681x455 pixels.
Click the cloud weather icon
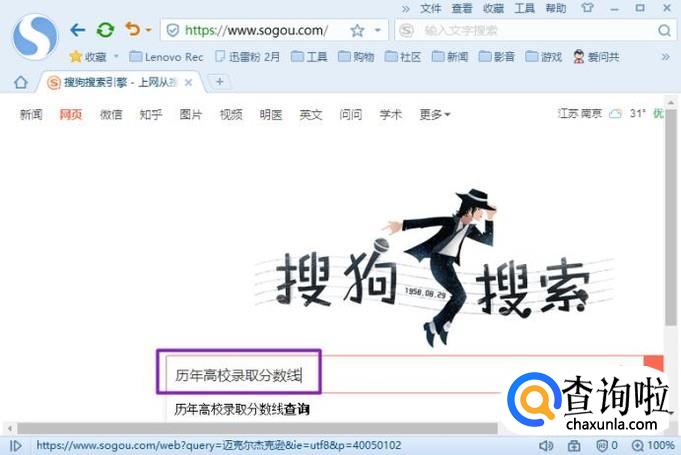(615, 114)
